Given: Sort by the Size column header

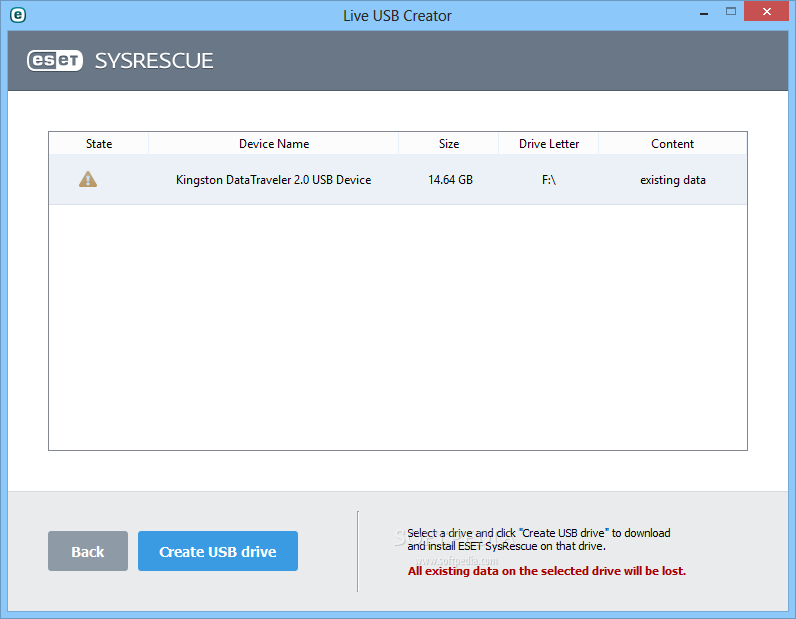Looking at the screenshot, I should click(449, 144).
